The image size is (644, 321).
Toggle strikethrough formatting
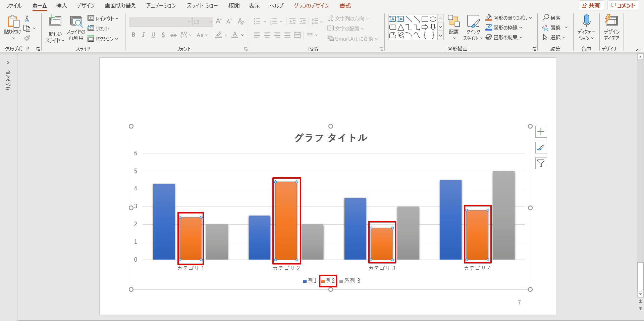[173, 35]
